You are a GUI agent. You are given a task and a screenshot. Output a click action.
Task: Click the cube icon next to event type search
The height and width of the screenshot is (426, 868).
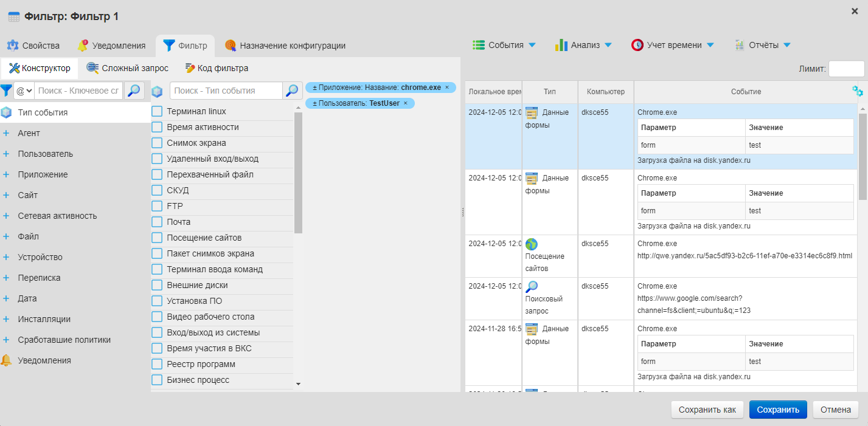157,91
